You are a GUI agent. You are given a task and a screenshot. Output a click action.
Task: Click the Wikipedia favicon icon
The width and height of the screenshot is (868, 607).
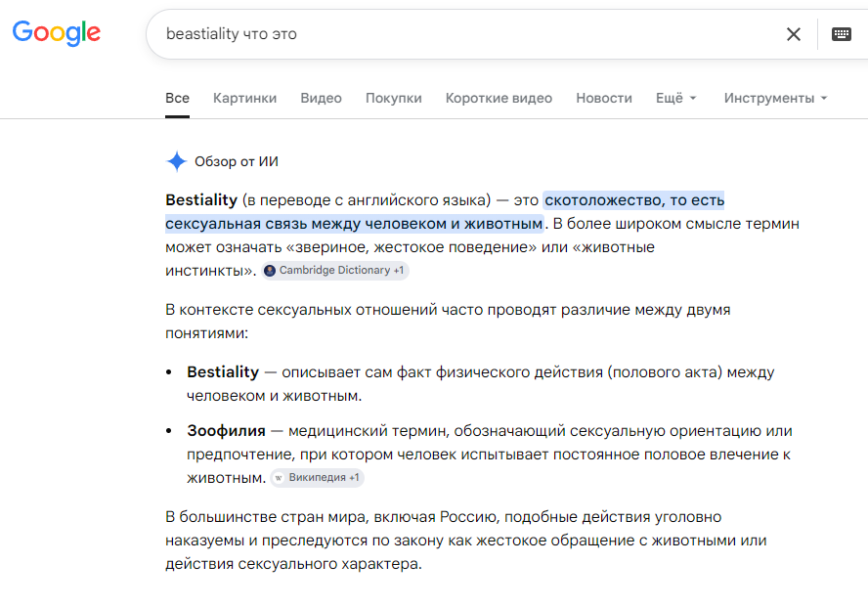click(279, 478)
